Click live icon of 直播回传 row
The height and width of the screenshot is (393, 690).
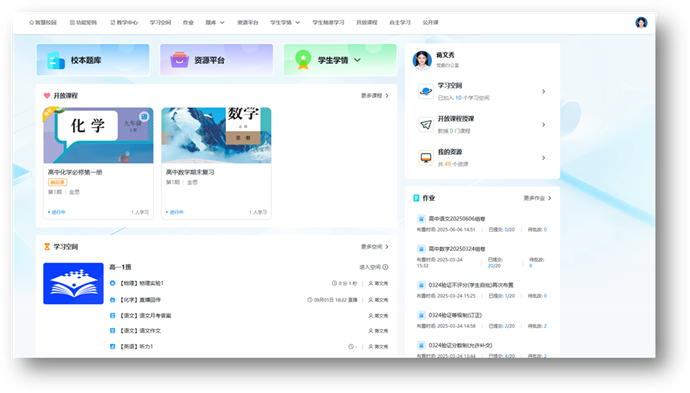tap(112, 300)
